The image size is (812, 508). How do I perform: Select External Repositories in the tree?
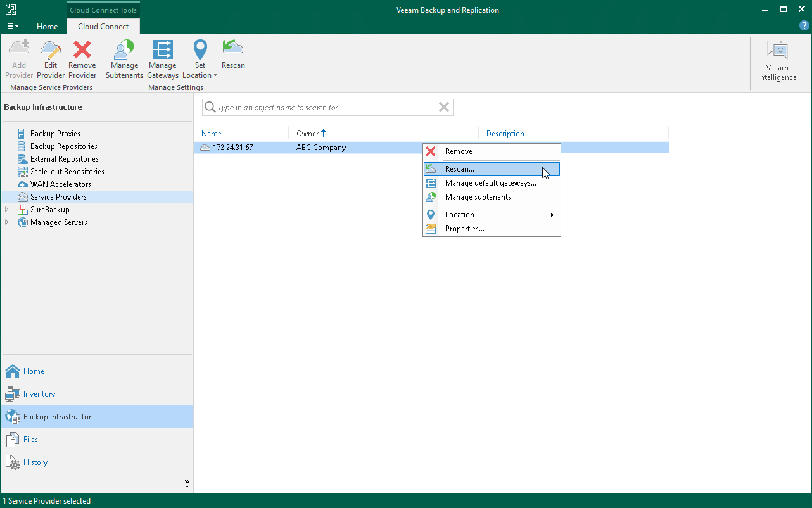(x=65, y=159)
